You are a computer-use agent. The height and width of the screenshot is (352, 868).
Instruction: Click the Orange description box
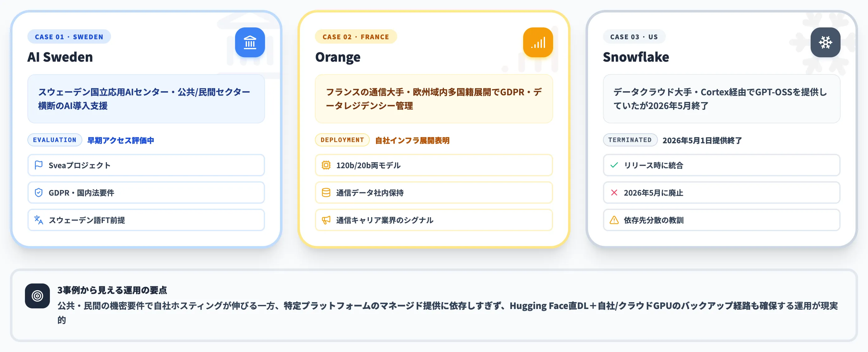tap(434, 99)
